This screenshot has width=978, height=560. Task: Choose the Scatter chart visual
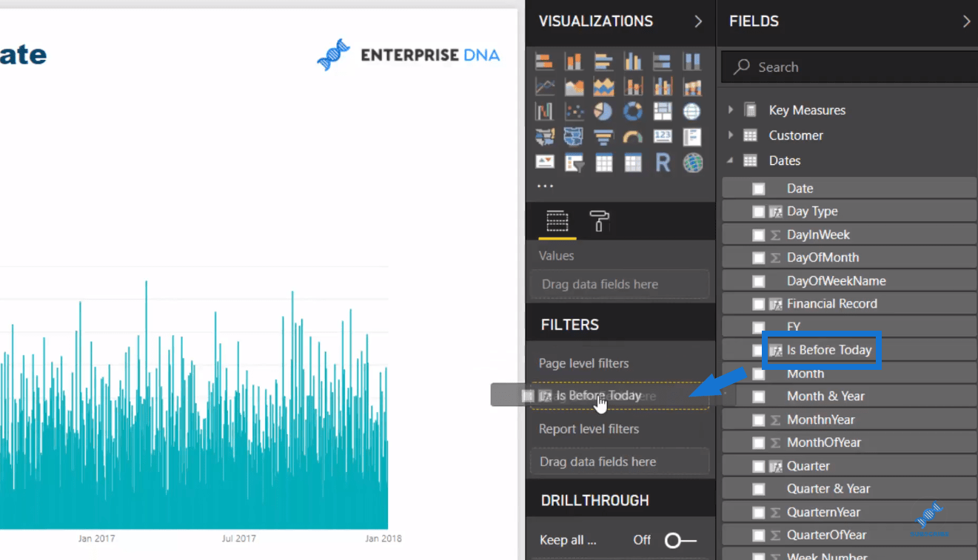click(574, 112)
